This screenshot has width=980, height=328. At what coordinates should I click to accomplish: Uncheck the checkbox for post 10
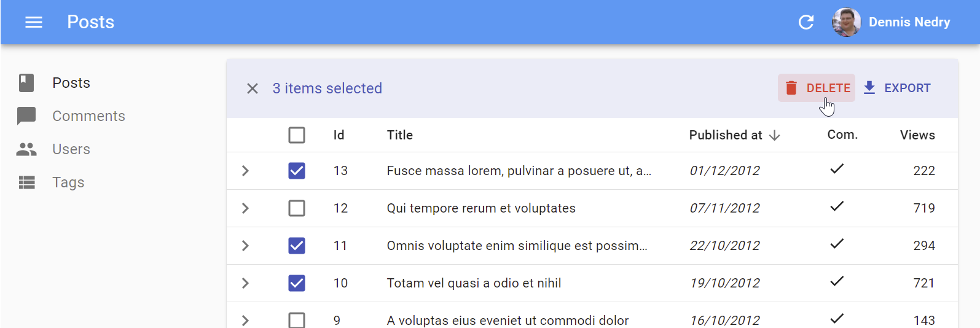[297, 283]
